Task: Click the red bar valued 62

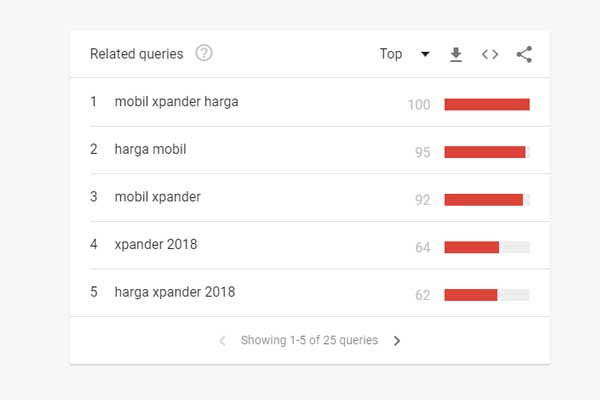Action: (471, 295)
